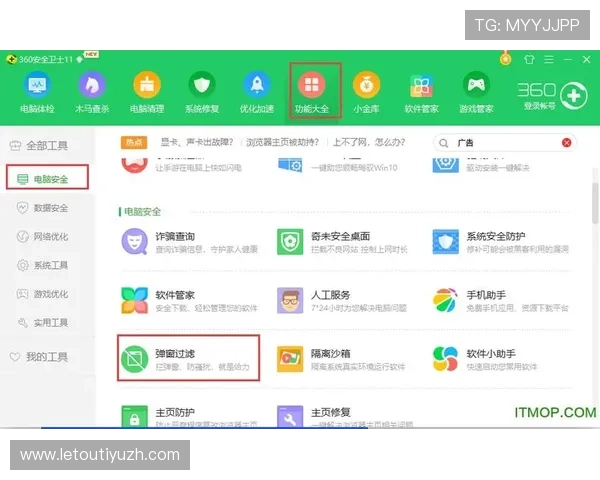
Task: Select 系统工具 category in sidebar
Action: (42, 265)
